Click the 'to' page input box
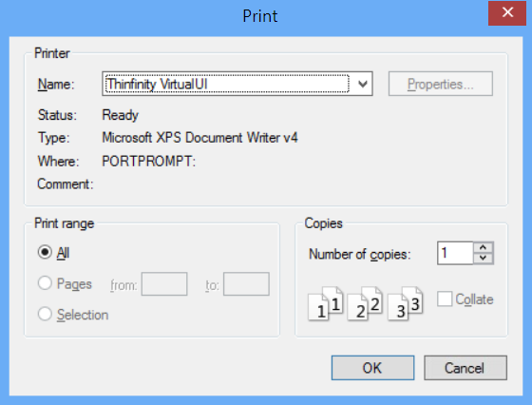532x405 pixels. [246, 284]
